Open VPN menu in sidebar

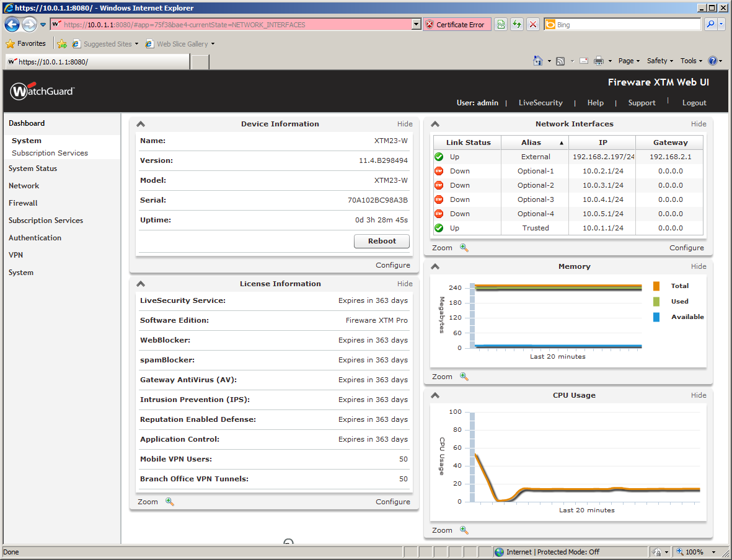(16, 255)
